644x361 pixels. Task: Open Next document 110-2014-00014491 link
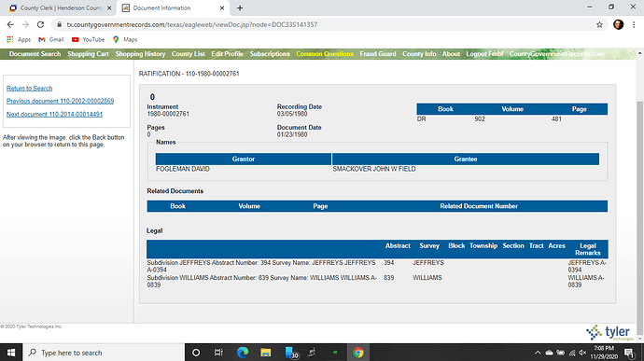54,114
